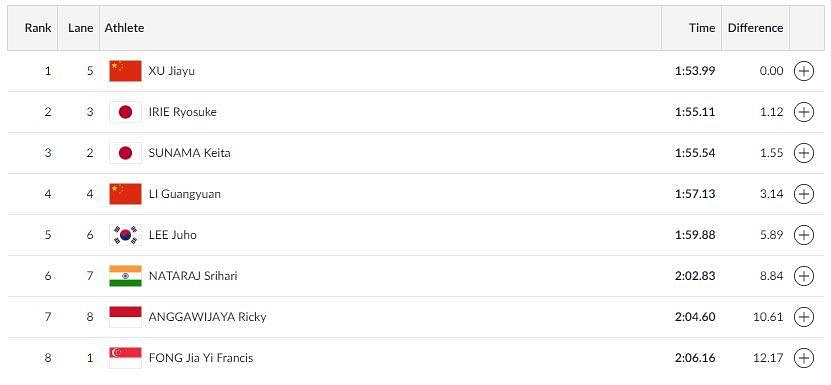Expand XU Jiayu's result details
This screenshot has width=831, height=385.
coord(803,71)
